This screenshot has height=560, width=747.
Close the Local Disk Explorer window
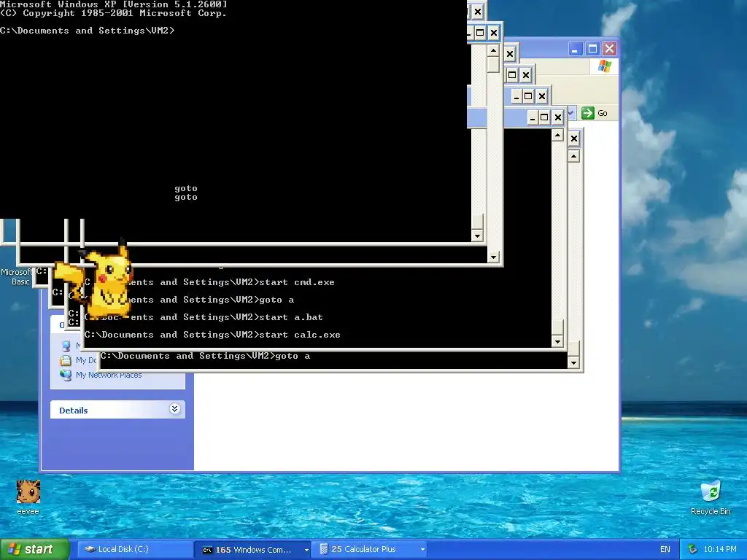(609, 49)
